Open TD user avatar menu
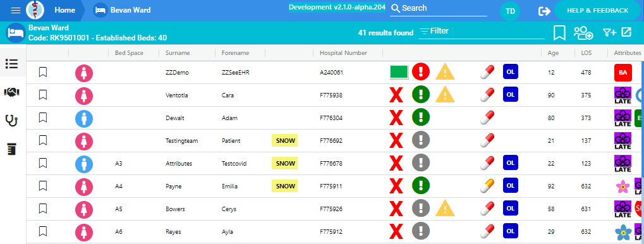The image size is (644, 244). click(510, 11)
